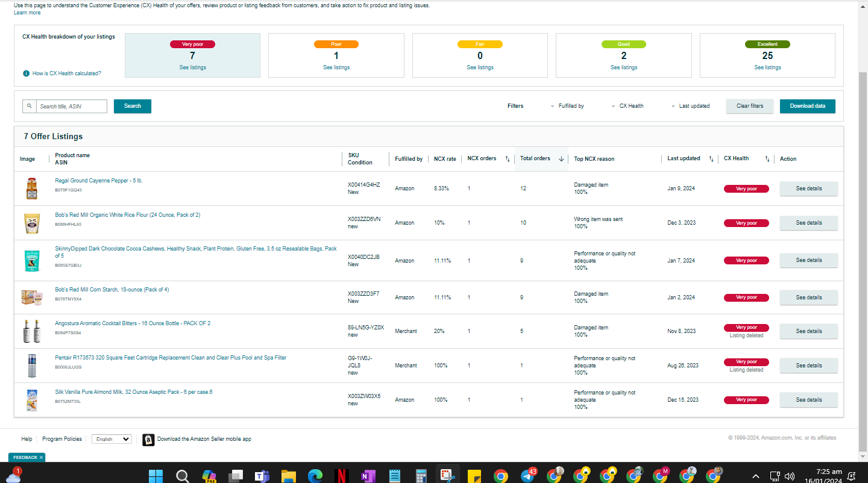Open the English language selector
Viewport: 868px width, 483px height.
pyautogui.click(x=112, y=439)
